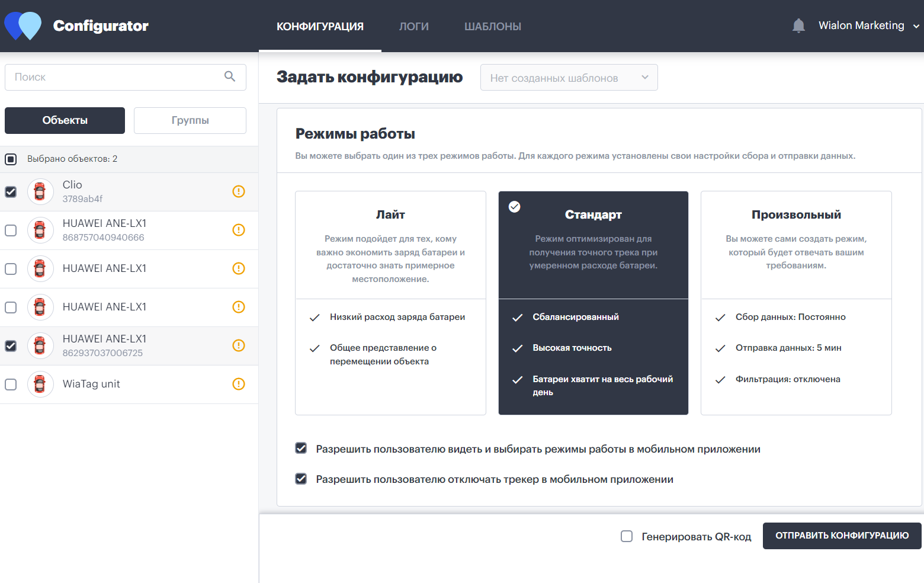
Task: Toggle the Генерировать QR-код checkbox
Action: (x=627, y=536)
